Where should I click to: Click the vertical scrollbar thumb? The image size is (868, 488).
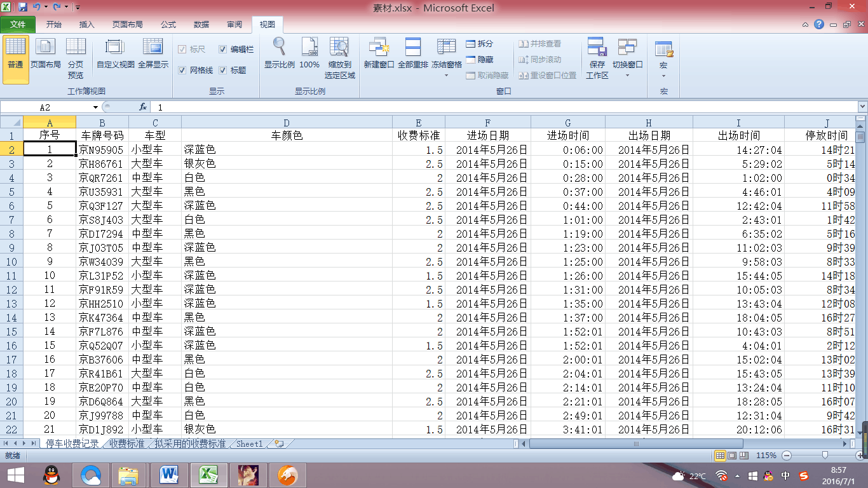[x=860, y=137]
